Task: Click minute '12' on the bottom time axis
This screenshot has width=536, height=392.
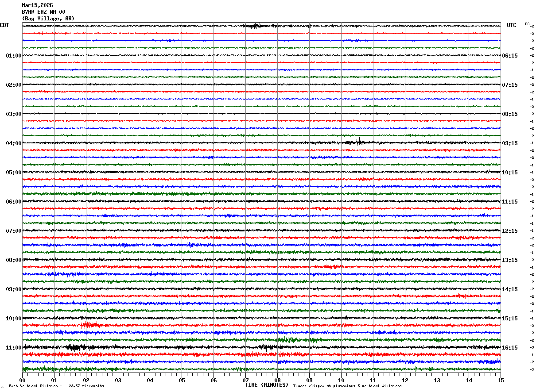Action: (405, 380)
